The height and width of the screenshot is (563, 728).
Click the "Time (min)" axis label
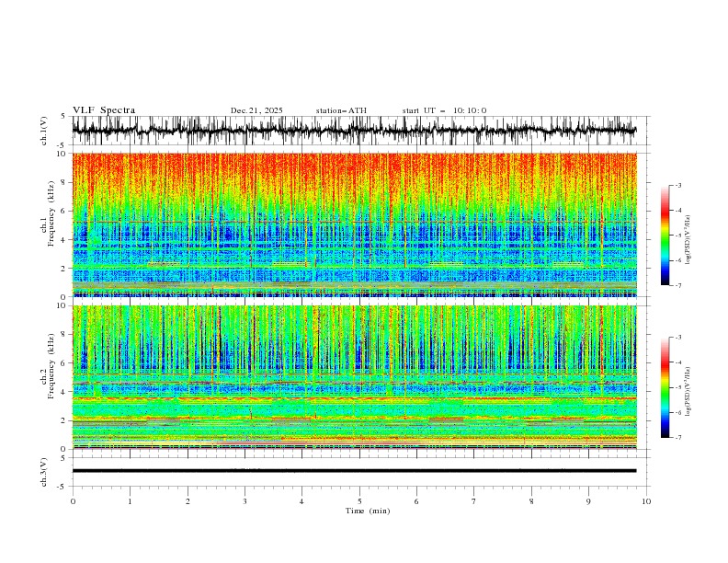(368, 511)
